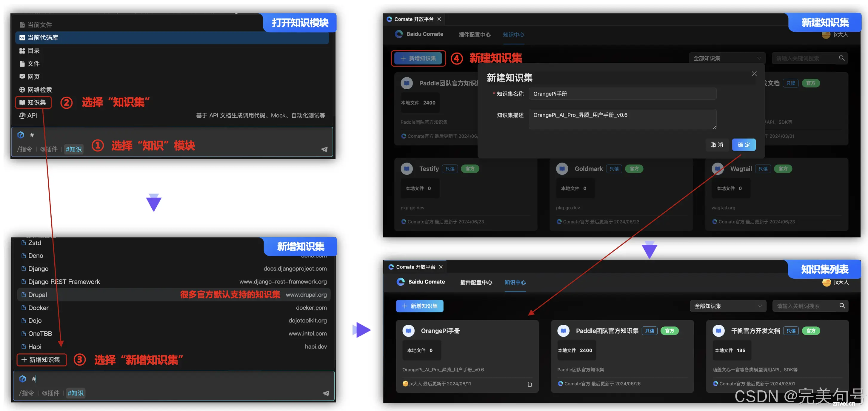
Task: Click #知识 tag in the bottom-left input
Action: tap(76, 393)
